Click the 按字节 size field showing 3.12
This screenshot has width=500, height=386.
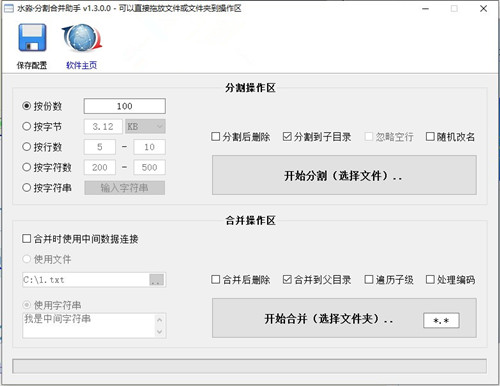click(103, 127)
